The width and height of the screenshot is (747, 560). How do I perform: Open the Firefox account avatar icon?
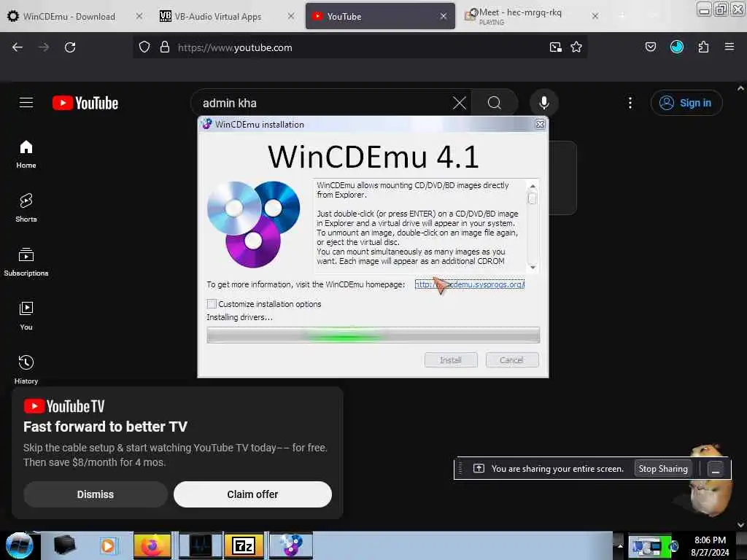[677, 47]
